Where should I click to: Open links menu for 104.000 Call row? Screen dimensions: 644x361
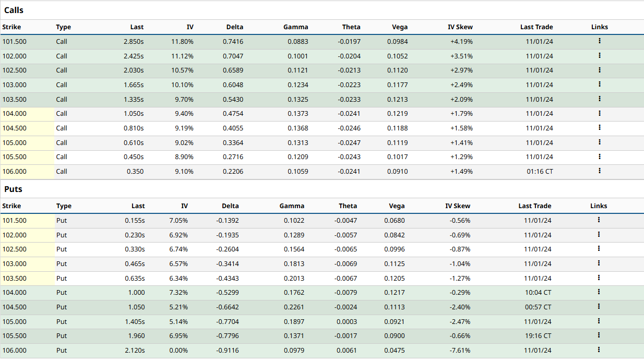[x=600, y=113]
